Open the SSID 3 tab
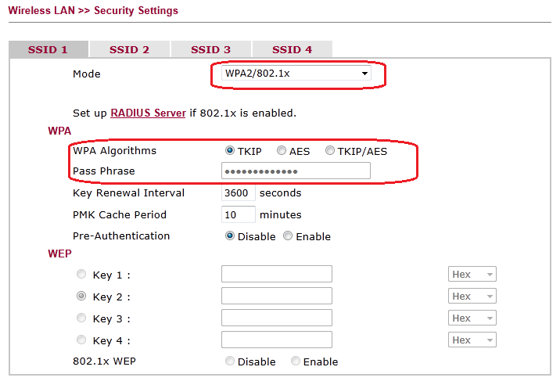The image size is (560, 392). (210, 49)
